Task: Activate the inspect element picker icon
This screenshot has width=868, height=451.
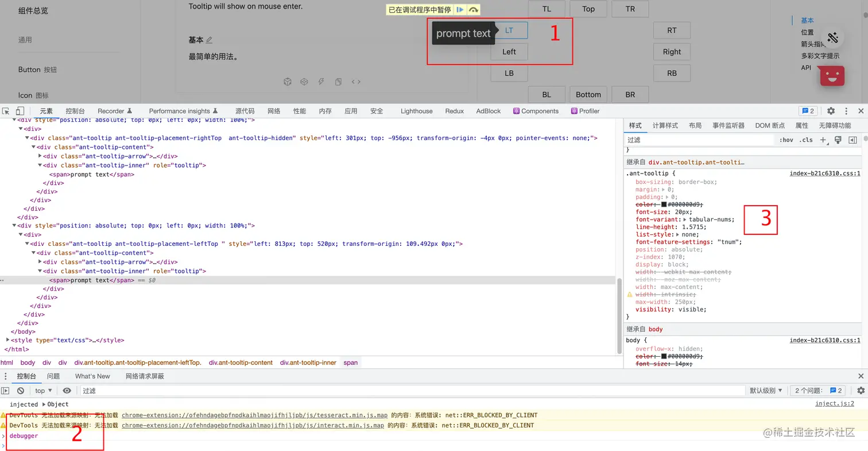Action: (x=7, y=111)
